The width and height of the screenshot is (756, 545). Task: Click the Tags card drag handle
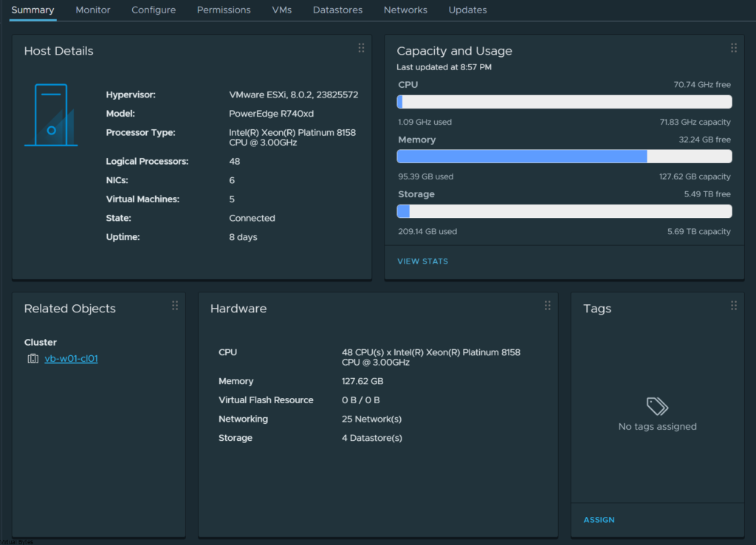click(734, 306)
